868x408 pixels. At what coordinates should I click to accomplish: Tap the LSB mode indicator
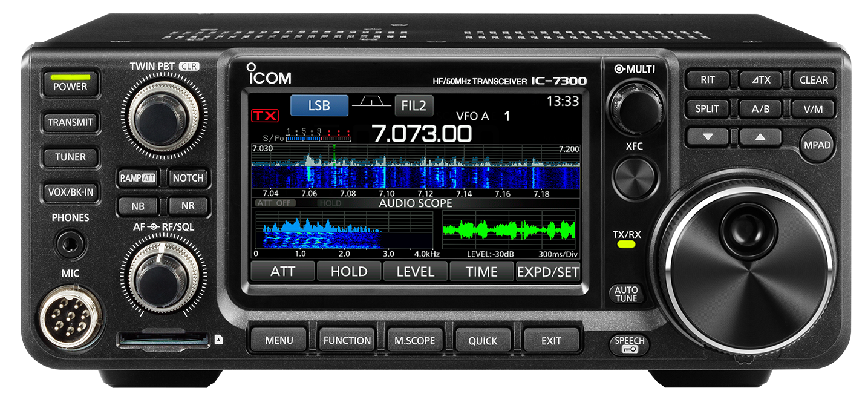319,105
